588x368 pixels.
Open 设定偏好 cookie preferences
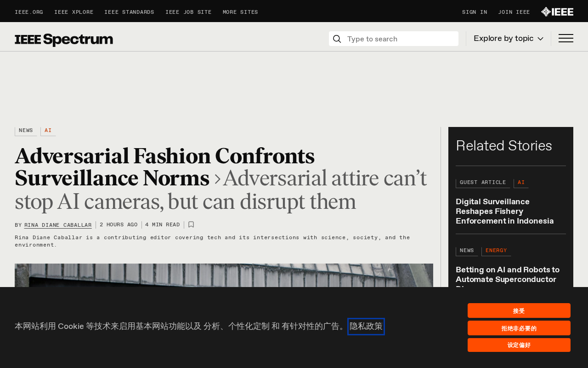coord(519,345)
